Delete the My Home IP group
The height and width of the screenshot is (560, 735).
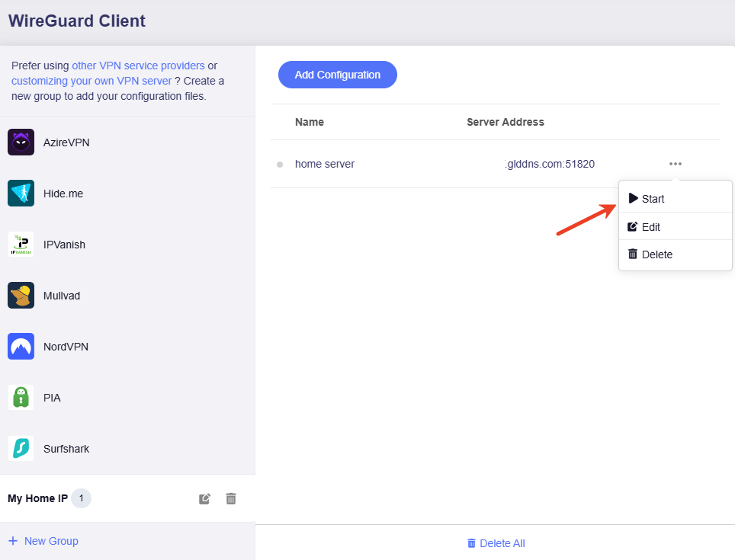[x=231, y=498]
